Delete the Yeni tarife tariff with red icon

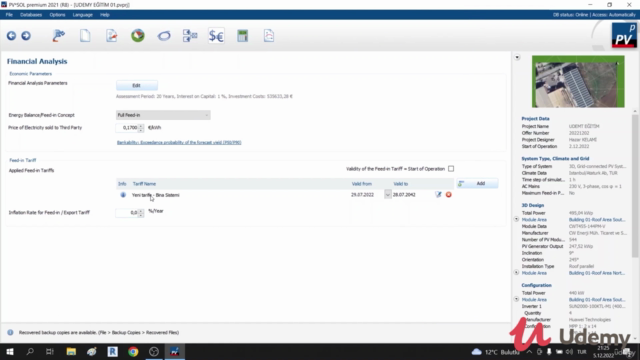(449, 195)
